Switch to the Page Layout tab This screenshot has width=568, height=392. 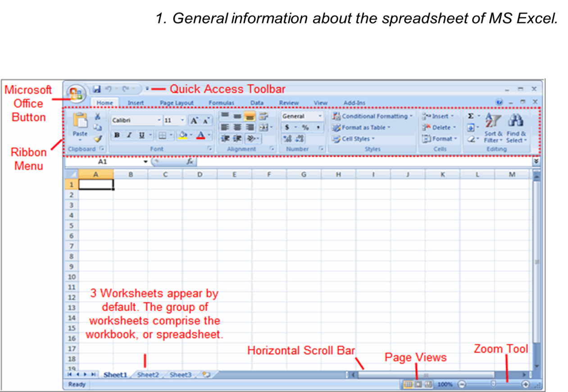pos(177,103)
